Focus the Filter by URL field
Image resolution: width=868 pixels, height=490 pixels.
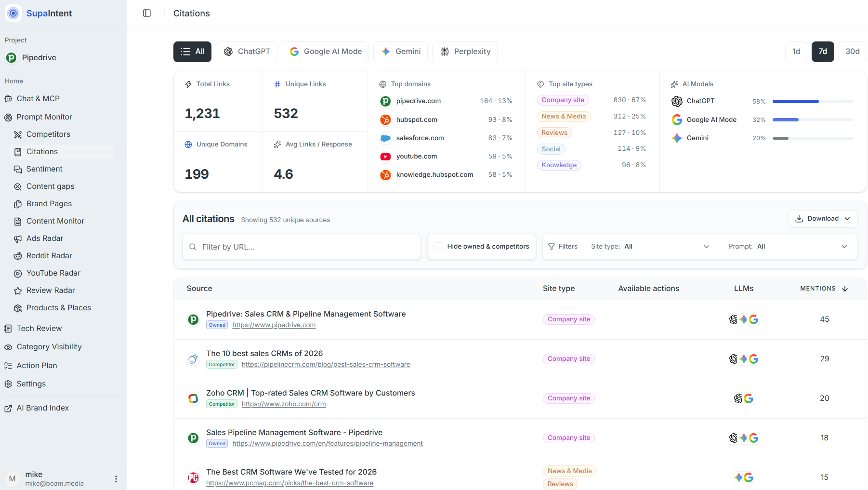click(302, 247)
